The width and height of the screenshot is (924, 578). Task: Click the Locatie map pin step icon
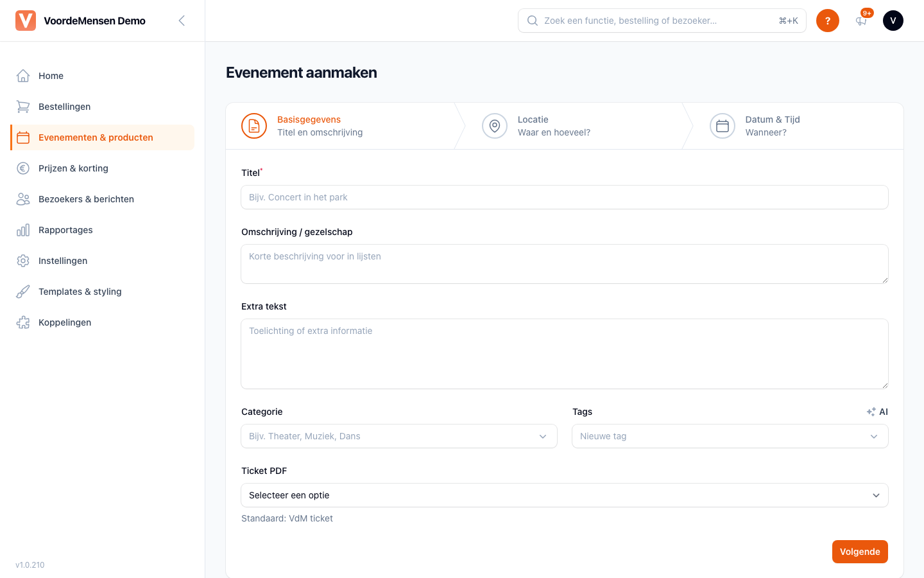tap(495, 126)
